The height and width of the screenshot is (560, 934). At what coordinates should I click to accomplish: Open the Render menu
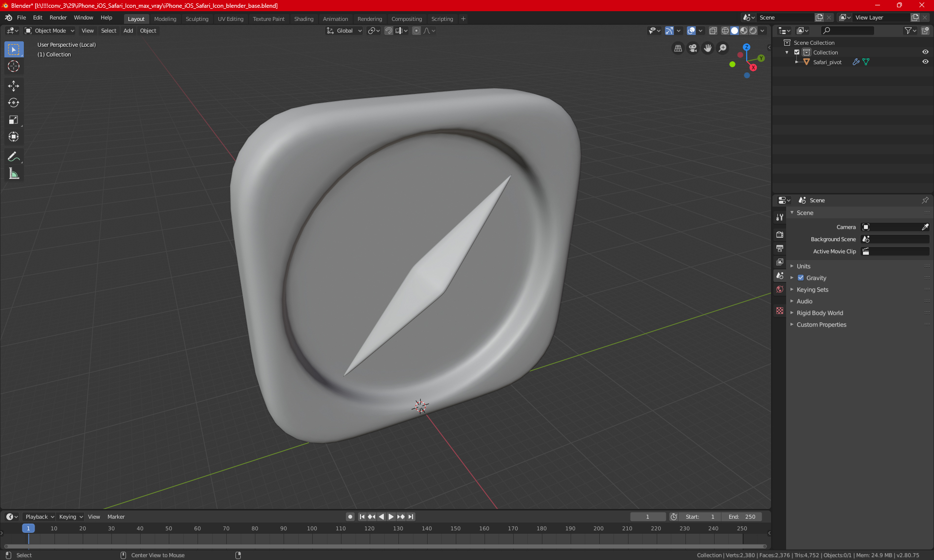[58, 17]
